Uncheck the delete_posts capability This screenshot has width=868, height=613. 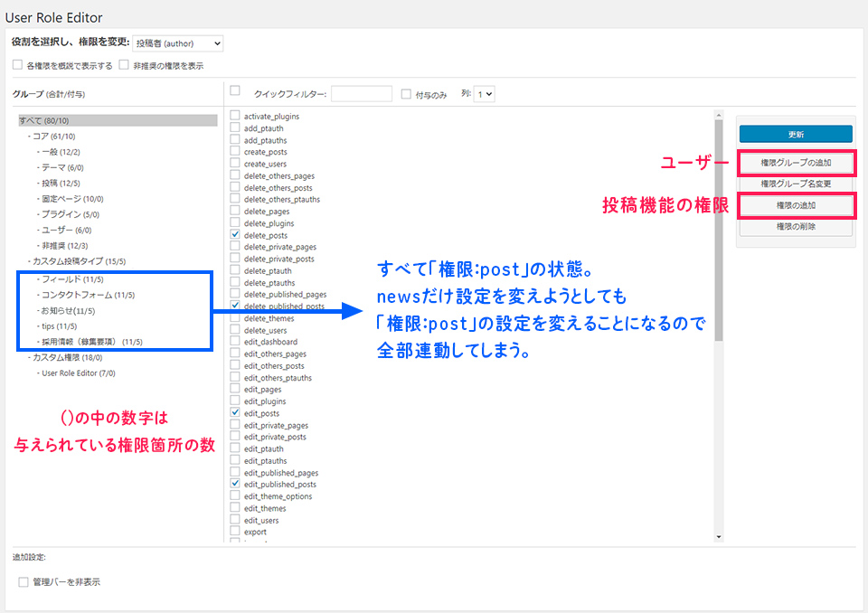pos(235,235)
